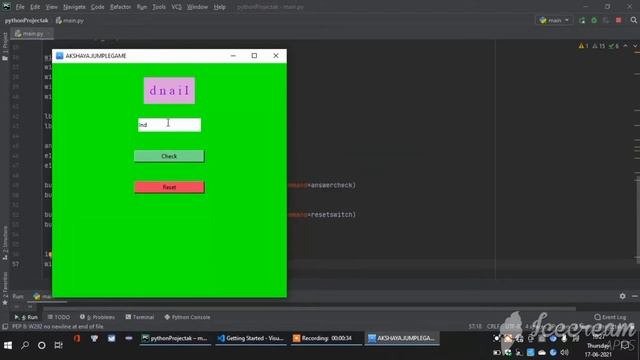Click the answer entry field containing 'ind'
The image size is (640, 360).
(x=169, y=124)
